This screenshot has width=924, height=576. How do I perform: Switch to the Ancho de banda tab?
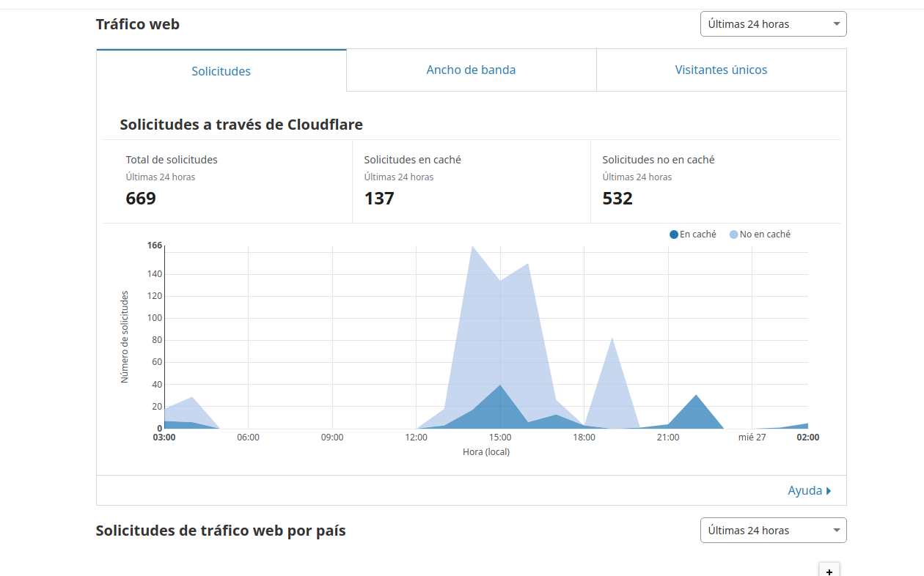[471, 70]
